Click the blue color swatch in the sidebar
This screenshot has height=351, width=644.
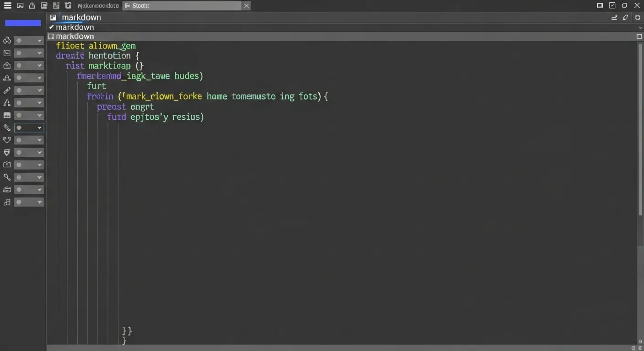tap(23, 23)
